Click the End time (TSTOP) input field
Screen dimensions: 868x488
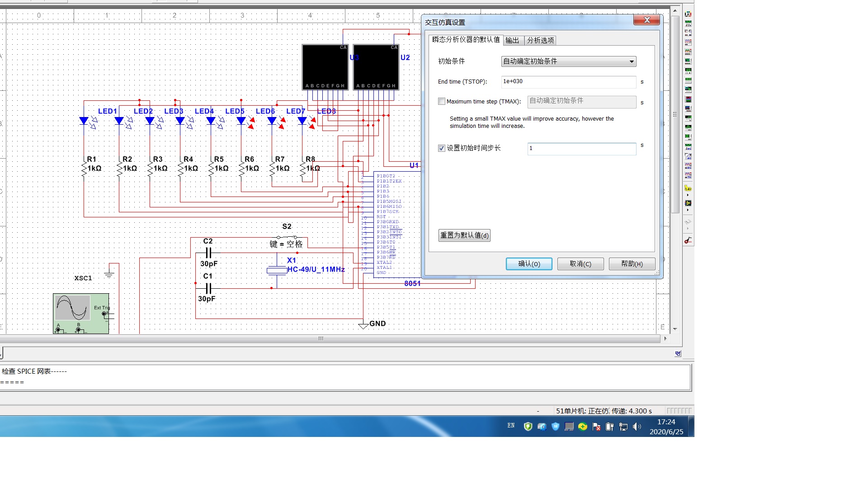(568, 82)
